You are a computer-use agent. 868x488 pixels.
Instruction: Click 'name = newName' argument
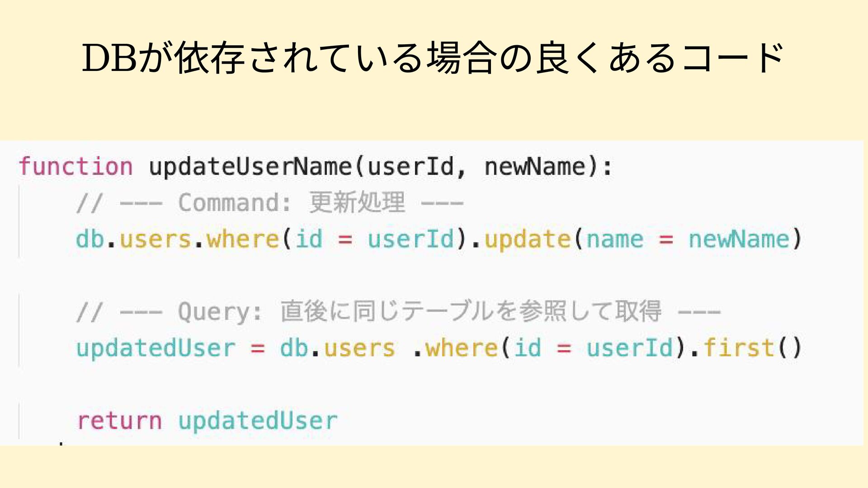pos(688,239)
